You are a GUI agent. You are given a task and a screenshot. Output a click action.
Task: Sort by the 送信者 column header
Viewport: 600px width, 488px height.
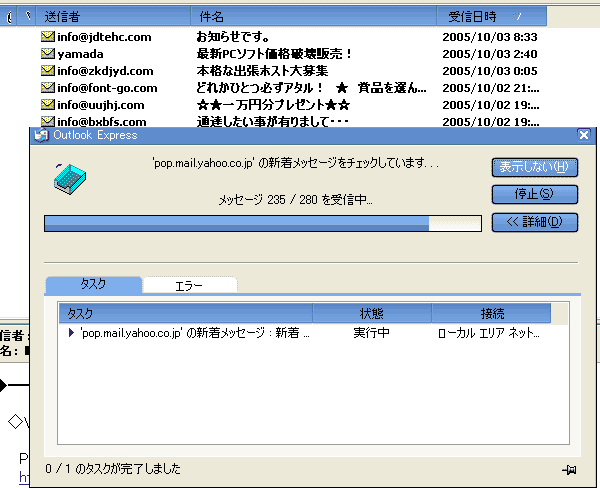(113, 16)
